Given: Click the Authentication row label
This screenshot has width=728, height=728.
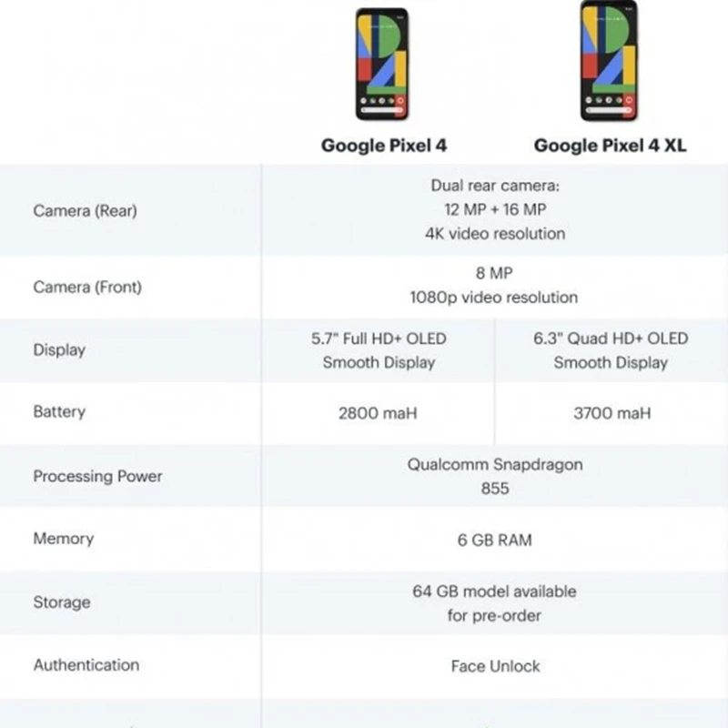Looking at the screenshot, I should tap(86, 665).
